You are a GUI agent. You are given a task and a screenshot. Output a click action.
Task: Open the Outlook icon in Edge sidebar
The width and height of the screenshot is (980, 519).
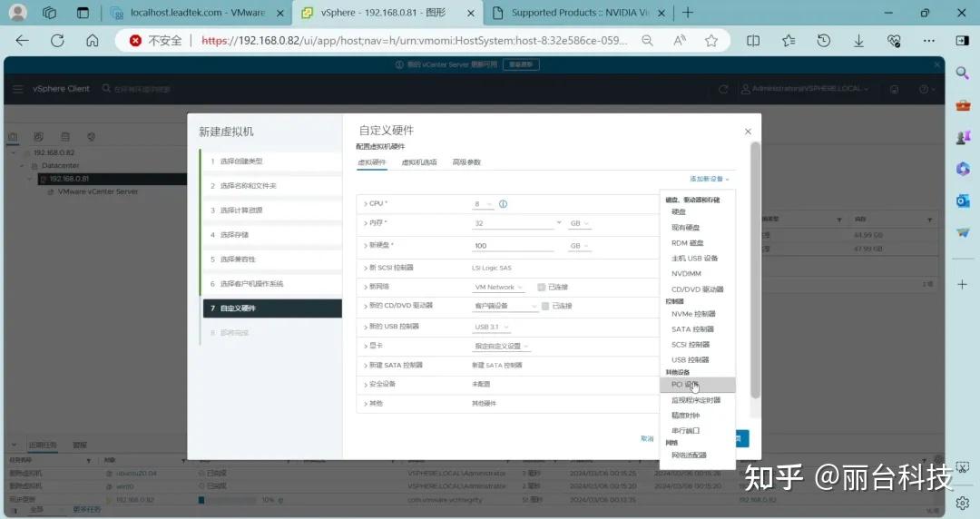pyautogui.click(x=963, y=201)
